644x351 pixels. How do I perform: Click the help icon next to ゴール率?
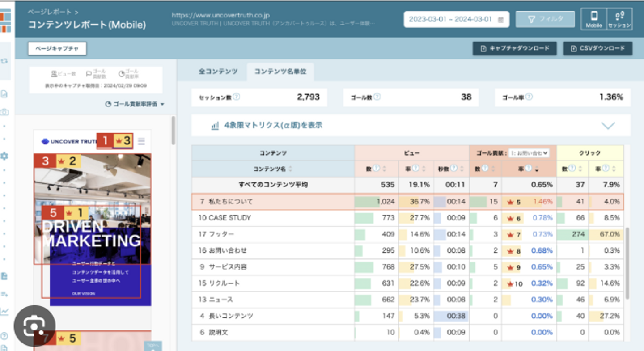pos(530,97)
